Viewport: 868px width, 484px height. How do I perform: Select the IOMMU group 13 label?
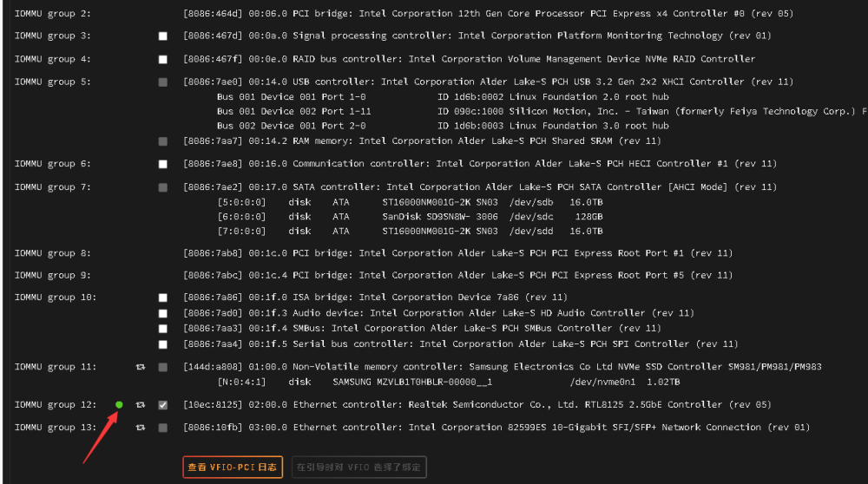point(56,427)
